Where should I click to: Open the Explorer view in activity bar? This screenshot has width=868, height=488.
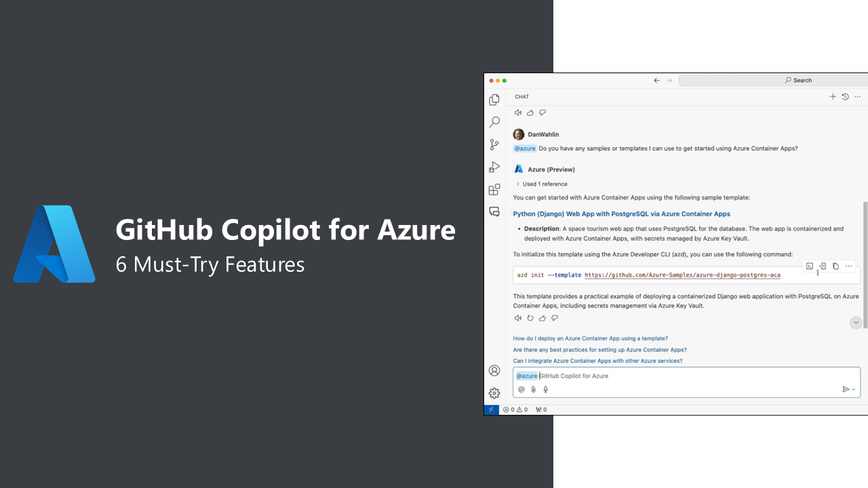tap(494, 100)
